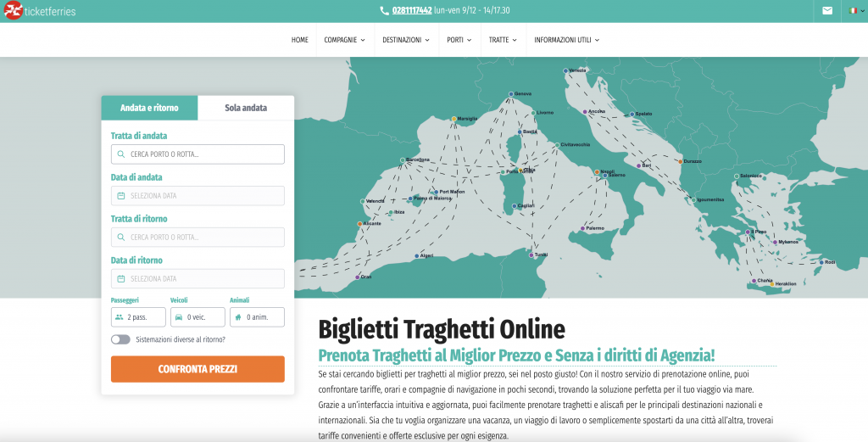The width and height of the screenshot is (868, 442).
Task: Select the Livorno port marker
Action: click(x=533, y=113)
